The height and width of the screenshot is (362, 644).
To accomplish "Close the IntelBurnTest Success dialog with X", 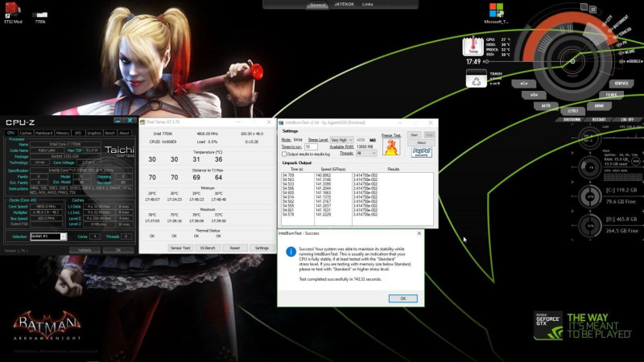I will (x=419, y=233).
